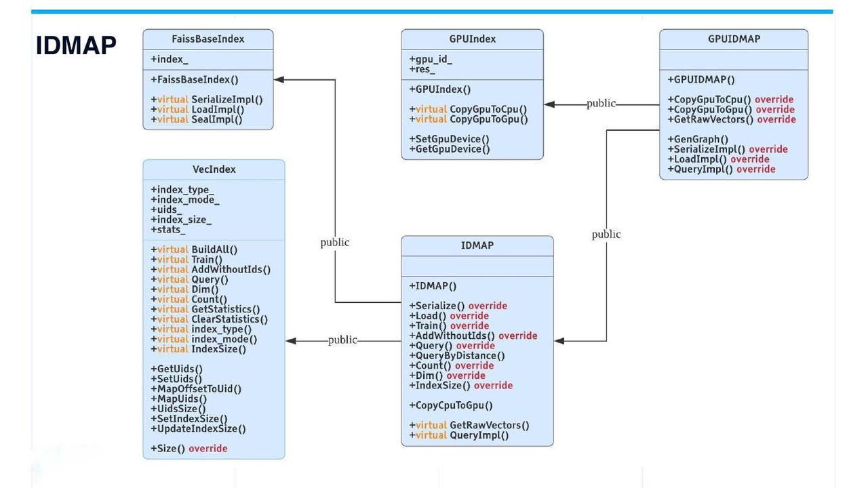
Task: Click the arrowhead entering IDMAP class box
Action: [x=559, y=341]
